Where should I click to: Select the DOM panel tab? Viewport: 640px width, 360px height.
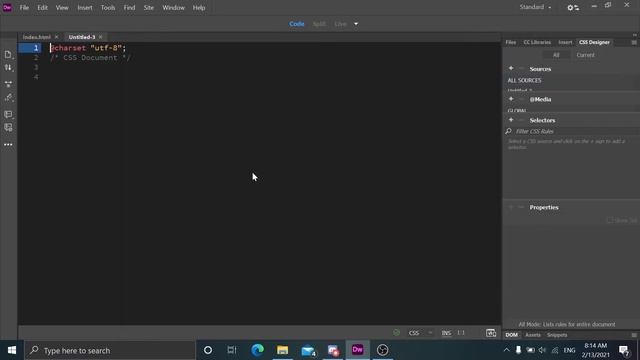(511, 335)
